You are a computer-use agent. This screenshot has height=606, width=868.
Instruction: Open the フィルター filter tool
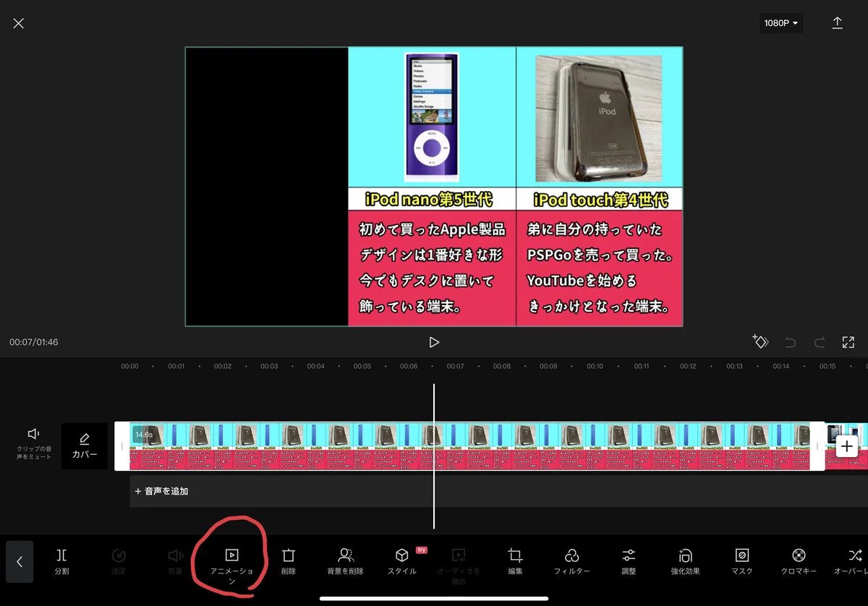(571, 561)
